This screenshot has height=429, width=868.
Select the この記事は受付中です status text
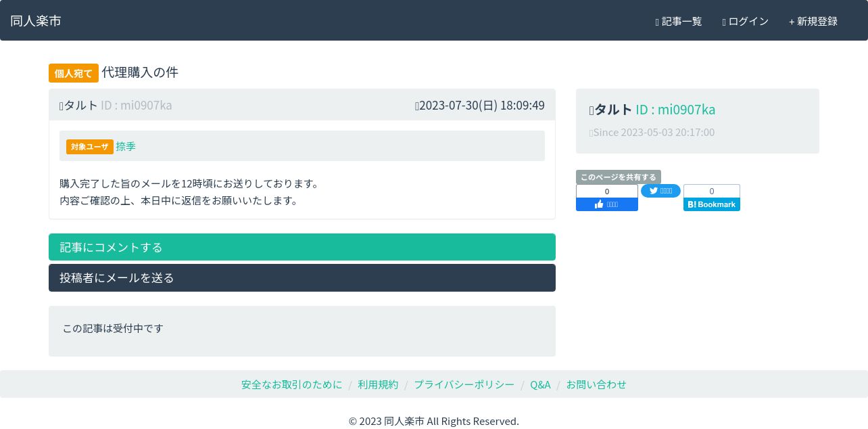pyautogui.click(x=113, y=328)
